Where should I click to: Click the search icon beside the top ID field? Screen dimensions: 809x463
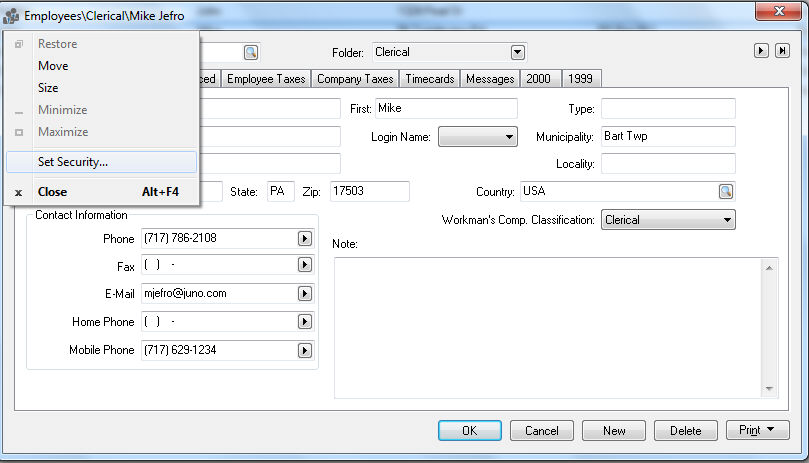[x=251, y=52]
